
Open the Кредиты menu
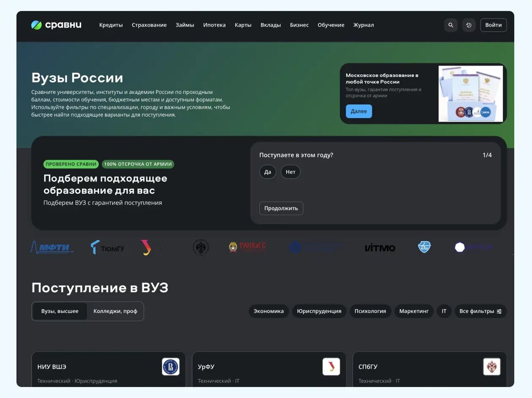(x=111, y=25)
